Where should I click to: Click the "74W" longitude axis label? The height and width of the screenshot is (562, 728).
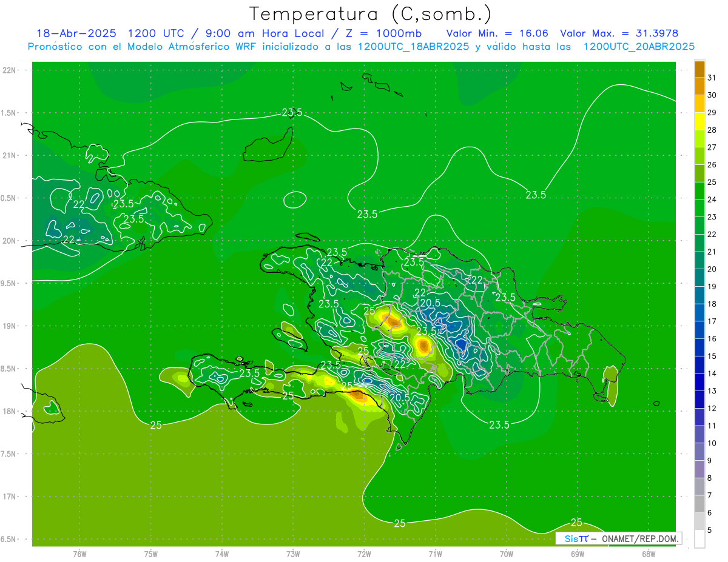[222, 554]
